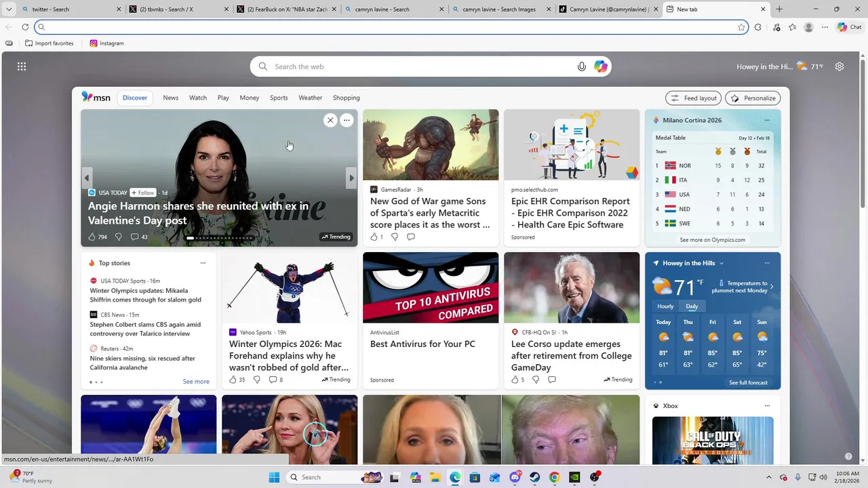
Task: Dismiss the Angie Harmon featured card
Action: point(330,120)
